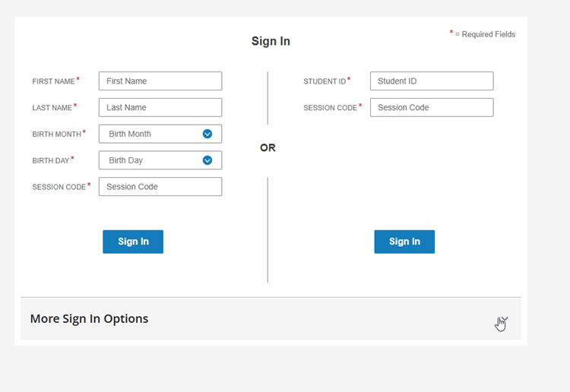570x392 pixels.
Task: Expand the More Sign In Options heading
Action: [x=89, y=319]
